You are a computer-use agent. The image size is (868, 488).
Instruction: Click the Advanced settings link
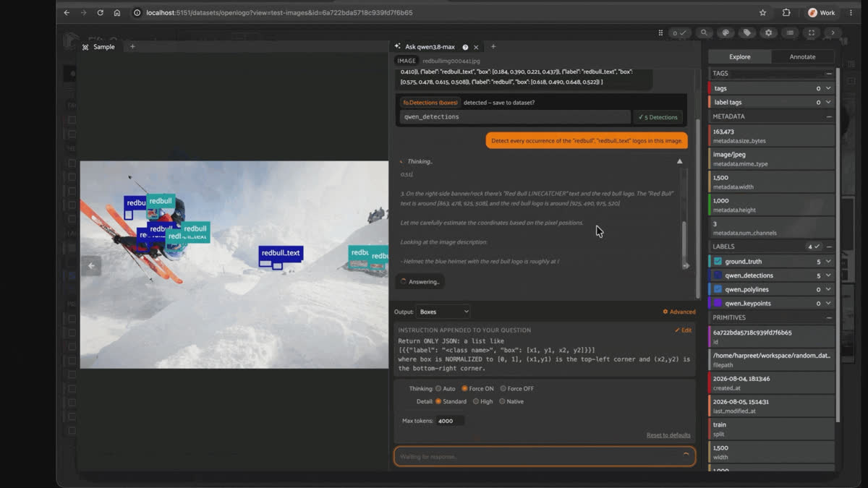pos(679,312)
